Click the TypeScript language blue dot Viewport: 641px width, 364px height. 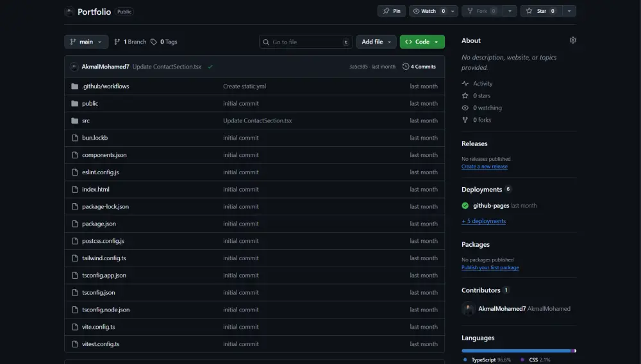click(x=465, y=360)
